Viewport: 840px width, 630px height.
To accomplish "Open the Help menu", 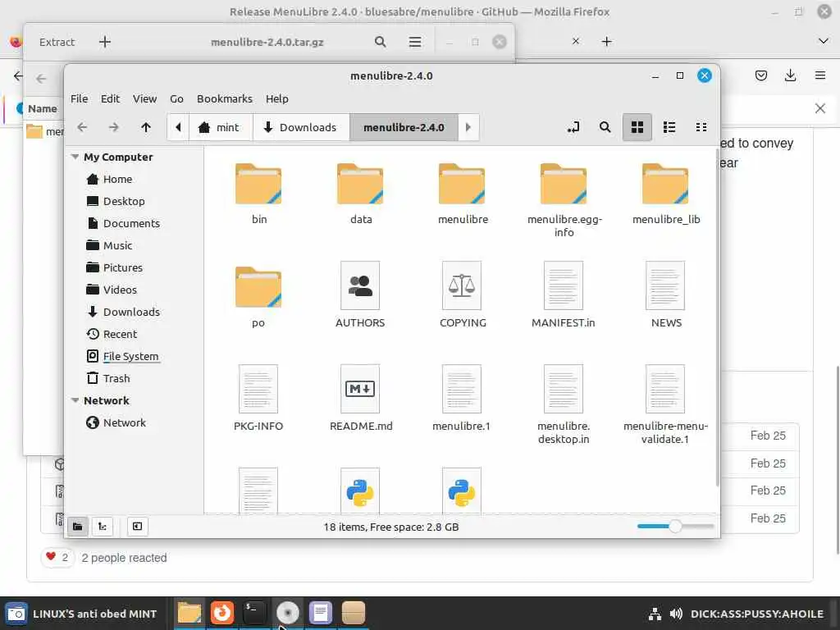I will coord(277,98).
